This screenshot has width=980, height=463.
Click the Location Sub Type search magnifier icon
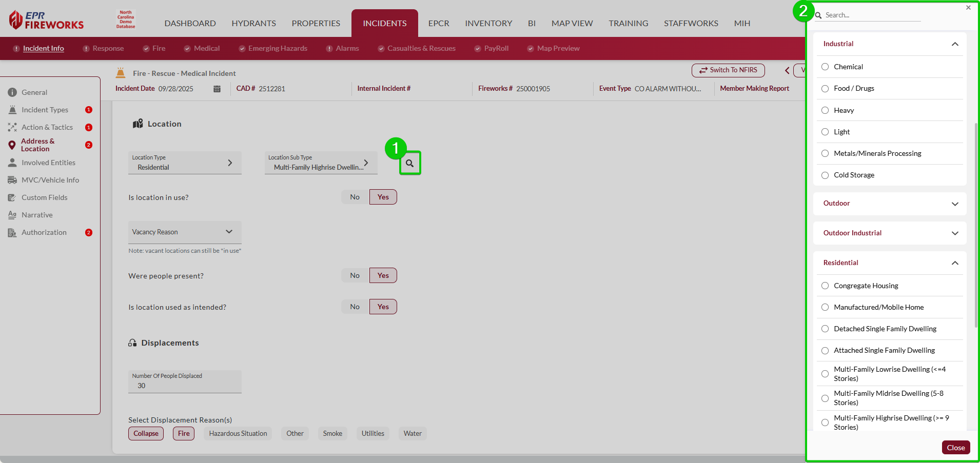409,163
